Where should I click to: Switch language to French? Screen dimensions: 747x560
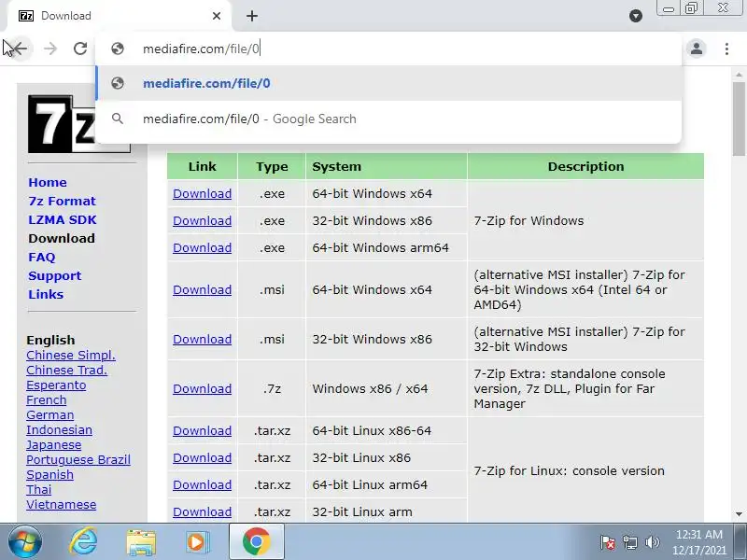point(46,400)
